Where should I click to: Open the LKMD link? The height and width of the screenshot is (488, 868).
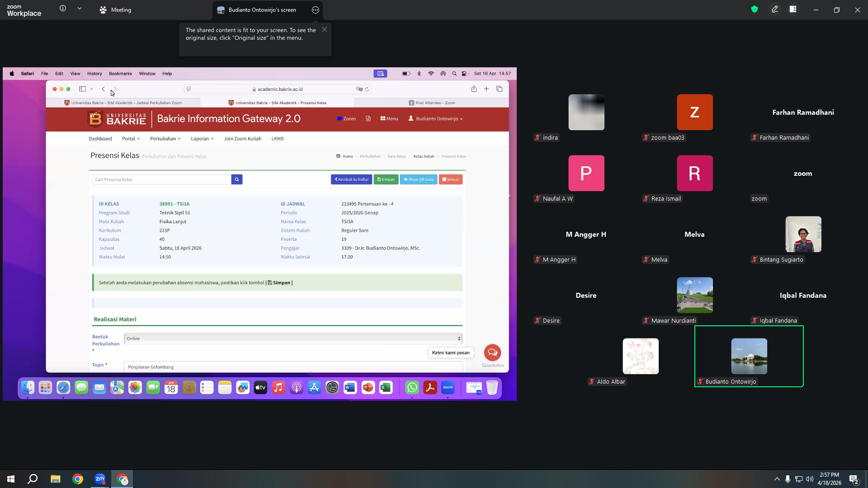[x=278, y=139]
